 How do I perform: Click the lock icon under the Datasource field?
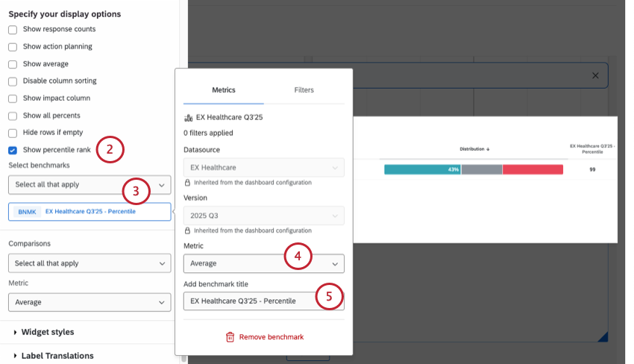point(187,183)
